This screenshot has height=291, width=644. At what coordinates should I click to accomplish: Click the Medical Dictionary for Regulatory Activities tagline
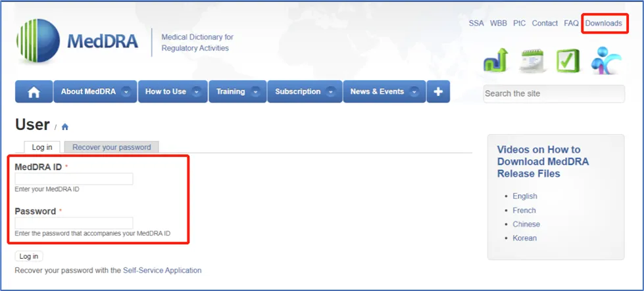(x=197, y=43)
